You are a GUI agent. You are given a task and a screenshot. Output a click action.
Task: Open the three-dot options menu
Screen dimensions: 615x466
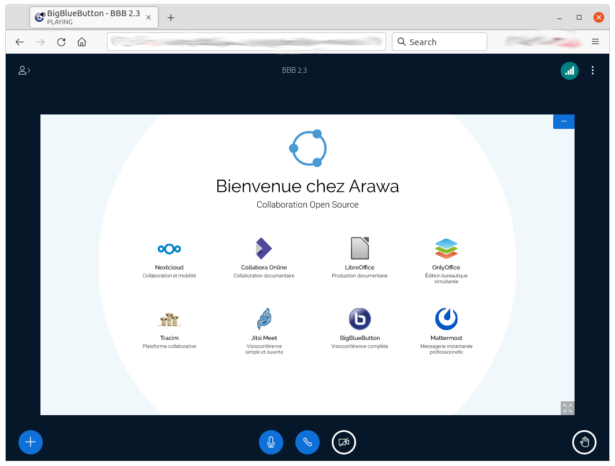click(592, 70)
